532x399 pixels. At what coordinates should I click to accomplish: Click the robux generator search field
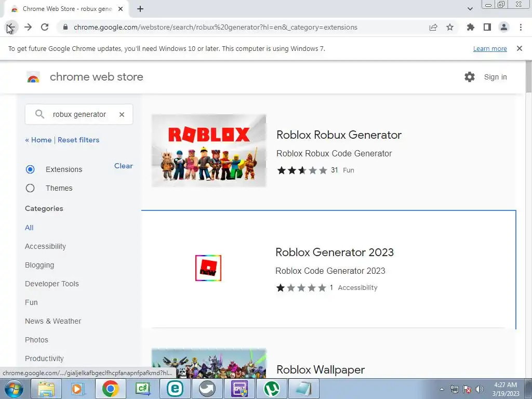[x=79, y=114]
